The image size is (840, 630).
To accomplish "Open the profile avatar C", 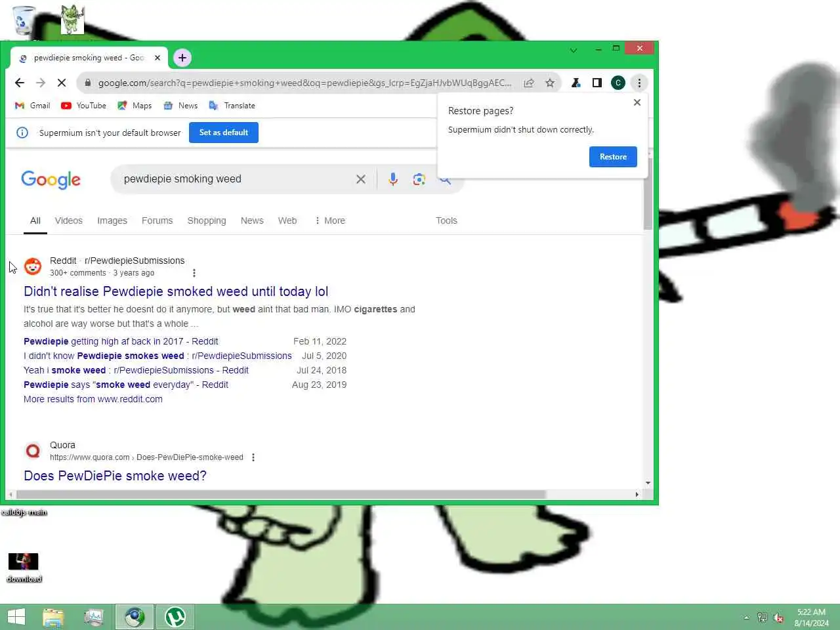I will point(618,83).
